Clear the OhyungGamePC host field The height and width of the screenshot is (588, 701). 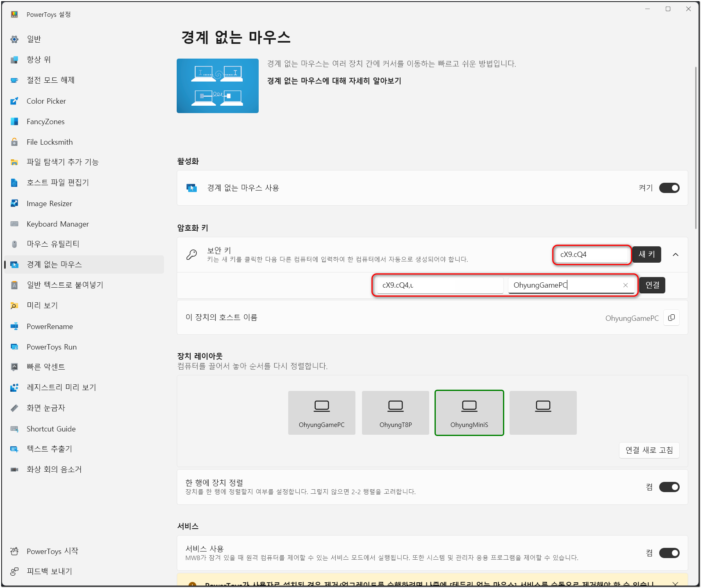(626, 285)
